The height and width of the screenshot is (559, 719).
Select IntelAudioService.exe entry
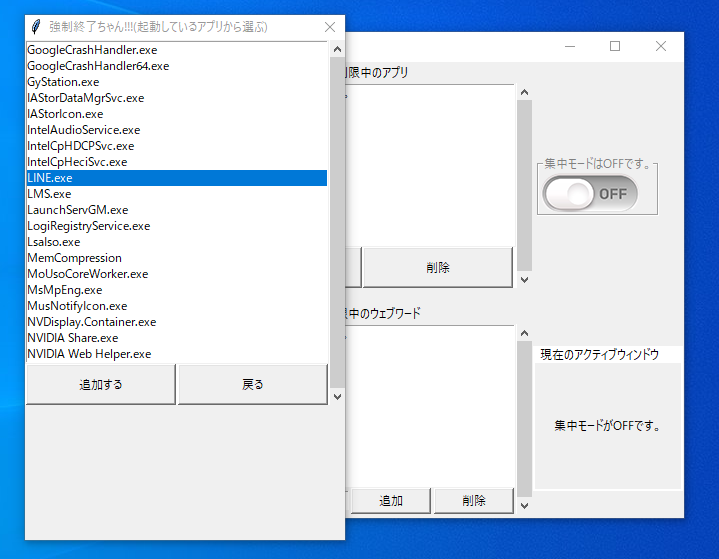(x=83, y=130)
